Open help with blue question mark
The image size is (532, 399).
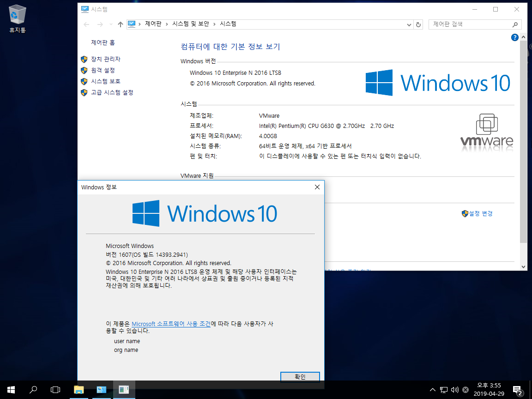pos(514,37)
